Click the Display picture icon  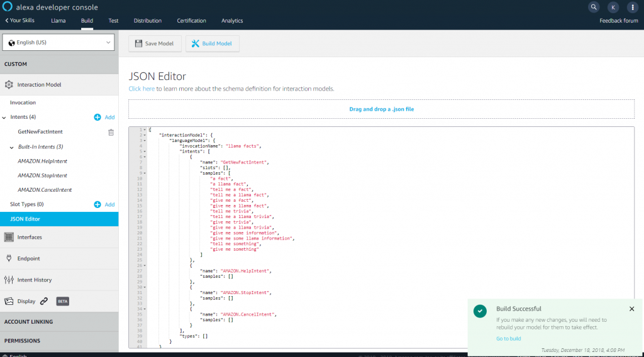9,301
